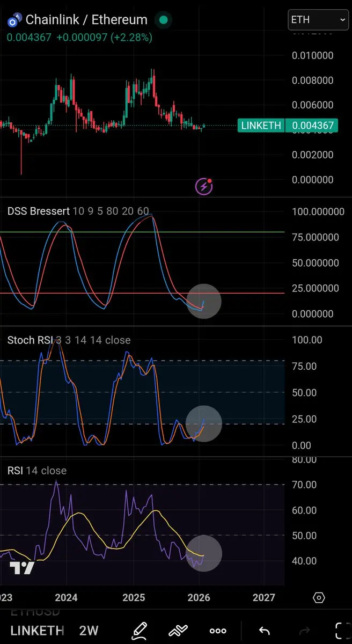The height and width of the screenshot is (644, 352).
Task: Open LINKETH symbol search at bottom
Action: 37,630
